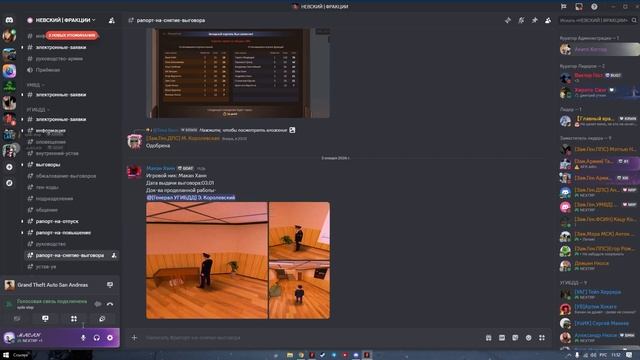640x360 pixels.
Task: Open activities grid icon in voice panel
Action: click(74, 319)
